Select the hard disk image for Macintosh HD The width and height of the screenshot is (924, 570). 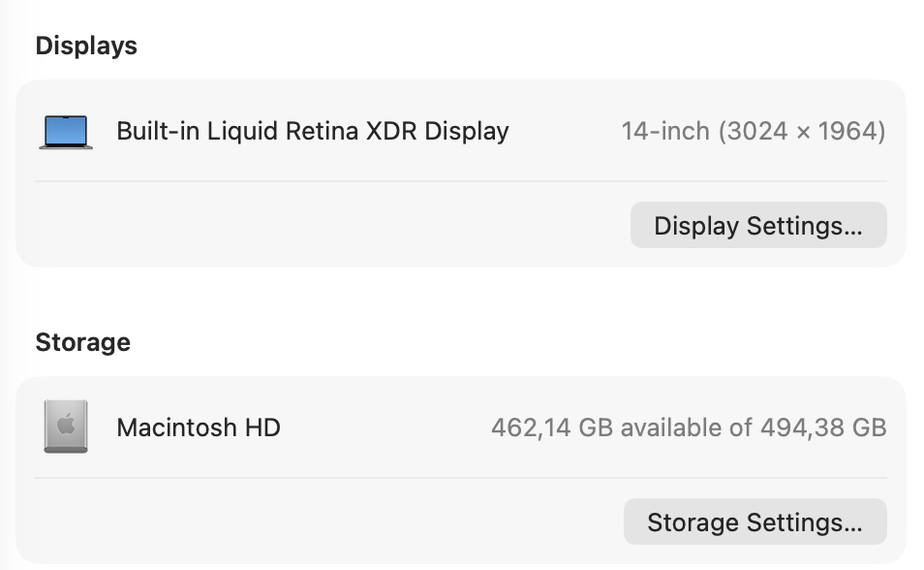(66, 427)
